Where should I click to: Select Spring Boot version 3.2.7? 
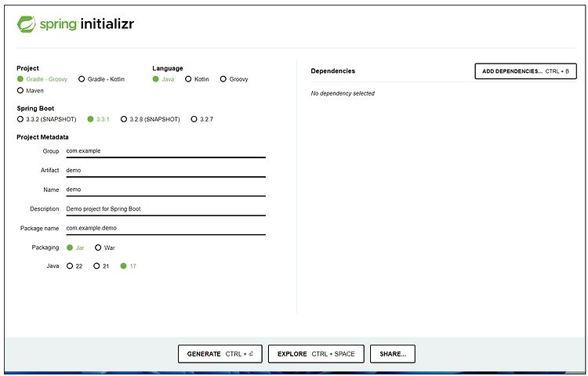201,119
